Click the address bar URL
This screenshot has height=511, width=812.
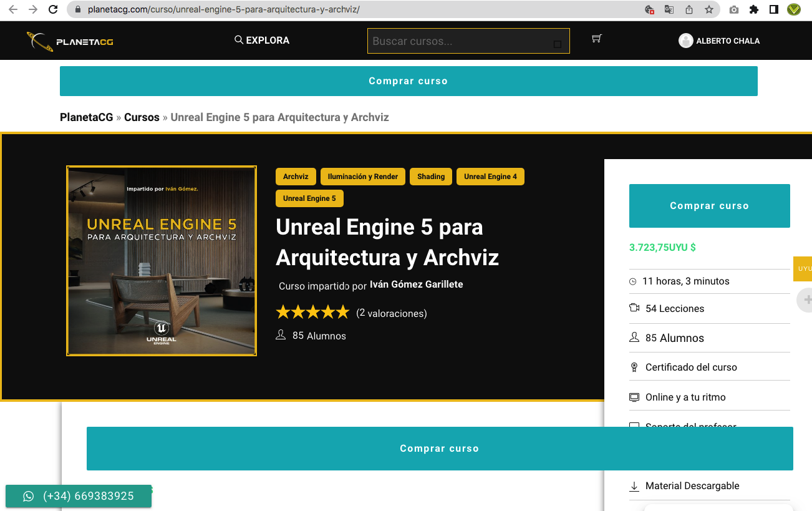(224, 10)
